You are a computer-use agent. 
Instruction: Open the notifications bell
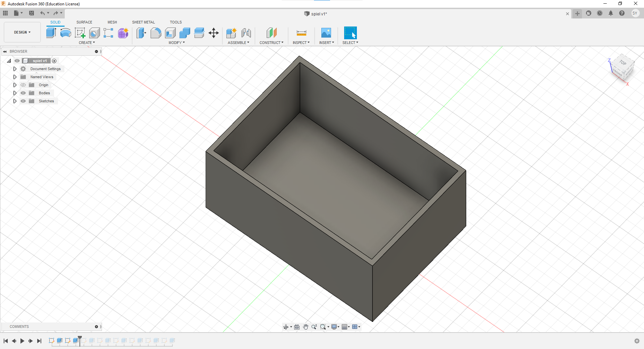click(x=611, y=13)
